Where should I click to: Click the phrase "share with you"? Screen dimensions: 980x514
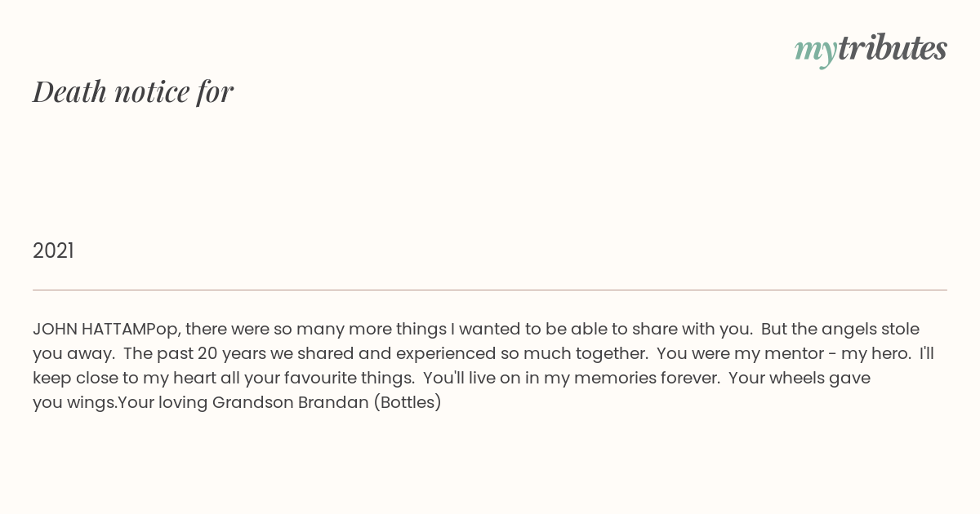(x=696, y=329)
